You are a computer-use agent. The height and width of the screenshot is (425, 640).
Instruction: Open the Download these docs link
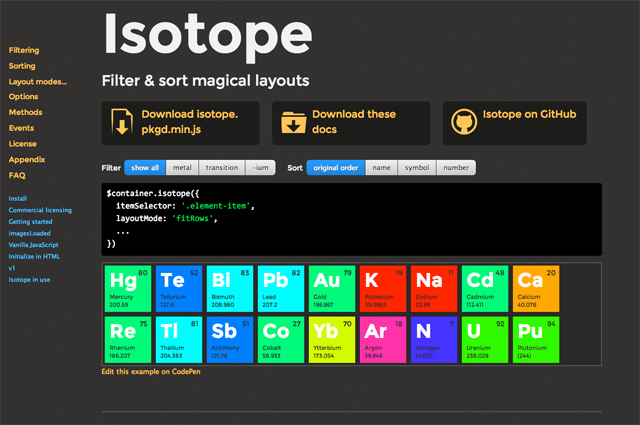tap(351, 123)
